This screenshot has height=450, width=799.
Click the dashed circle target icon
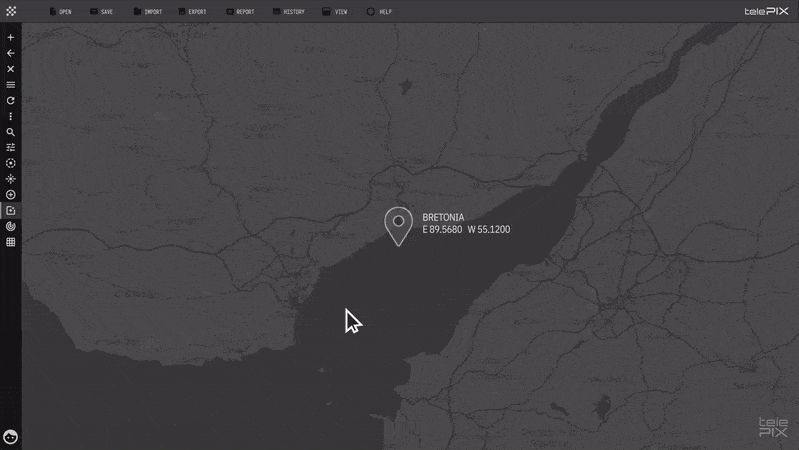11,163
